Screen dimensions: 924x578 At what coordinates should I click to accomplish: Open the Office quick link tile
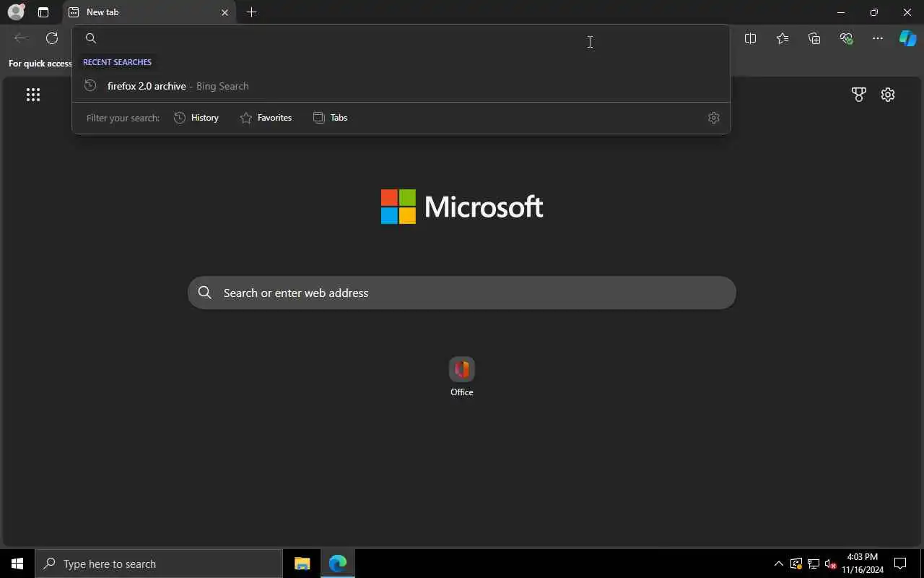coord(462,377)
